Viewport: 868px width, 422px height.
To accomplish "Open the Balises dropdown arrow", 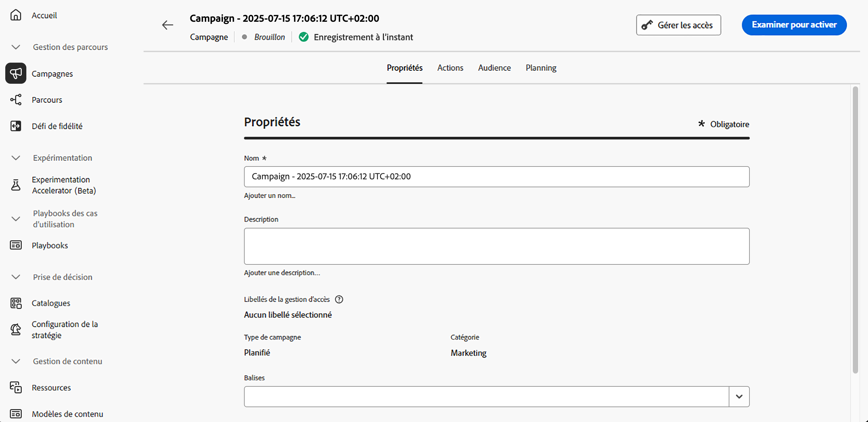I will [x=739, y=396].
